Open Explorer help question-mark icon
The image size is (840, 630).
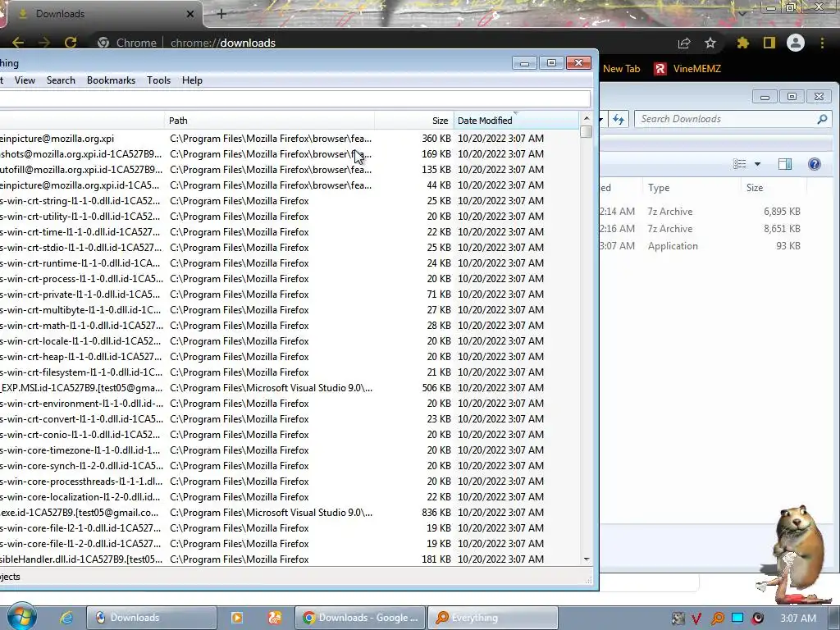point(815,164)
